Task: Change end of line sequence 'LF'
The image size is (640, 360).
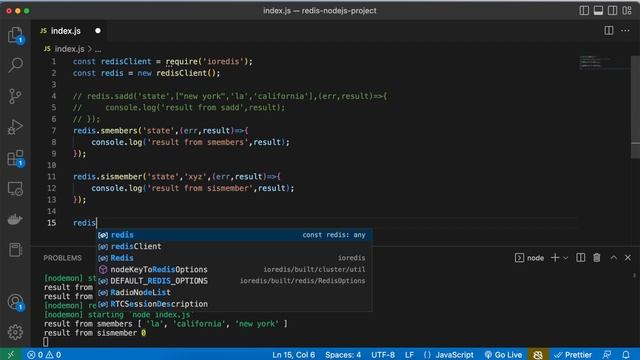Action: click(409, 355)
